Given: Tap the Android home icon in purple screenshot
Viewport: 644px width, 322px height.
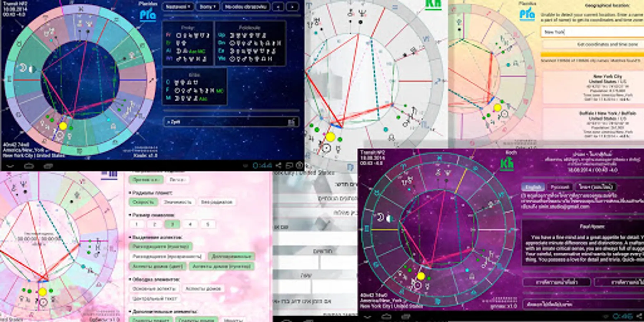Looking at the screenshot, I should [386, 317].
